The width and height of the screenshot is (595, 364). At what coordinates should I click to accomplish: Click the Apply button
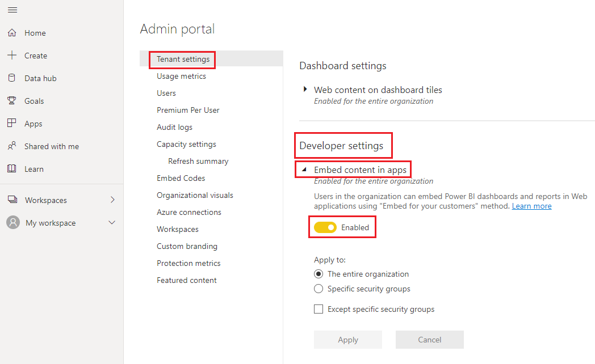tap(348, 340)
